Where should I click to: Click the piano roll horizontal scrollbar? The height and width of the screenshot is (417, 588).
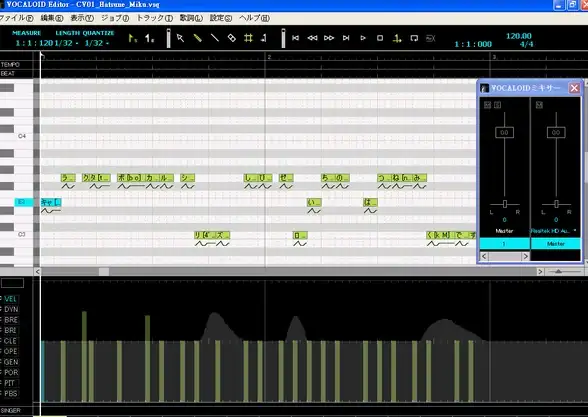(289, 272)
